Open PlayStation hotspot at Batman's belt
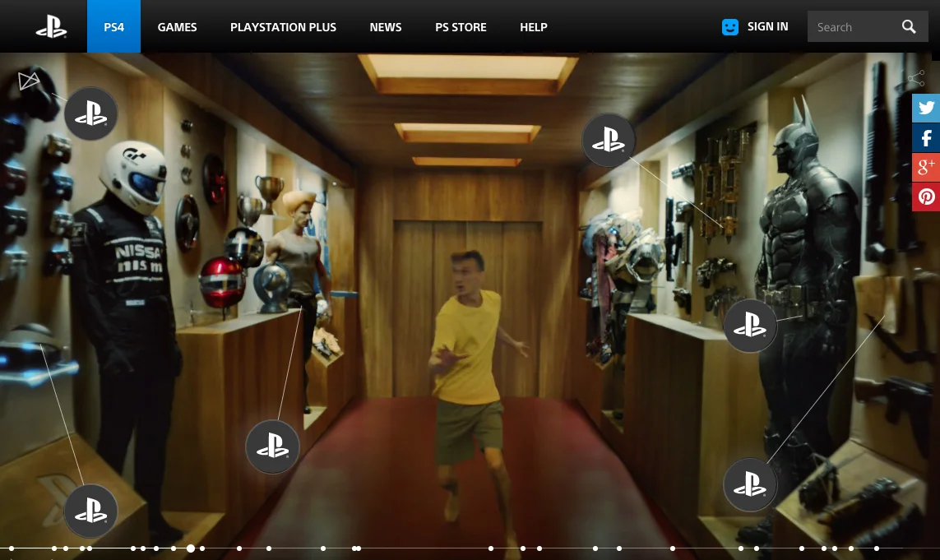This screenshot has height=560, width=940. [x=750, y=326]
